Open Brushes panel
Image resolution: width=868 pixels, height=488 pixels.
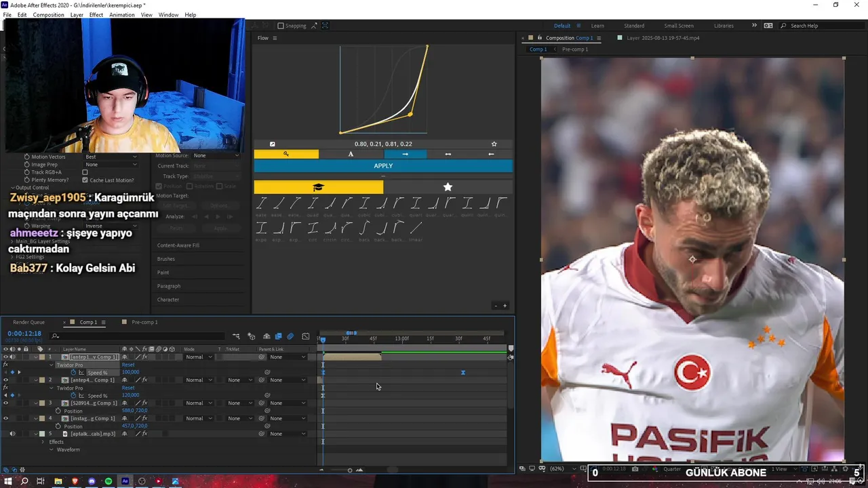tap(166, 259)
